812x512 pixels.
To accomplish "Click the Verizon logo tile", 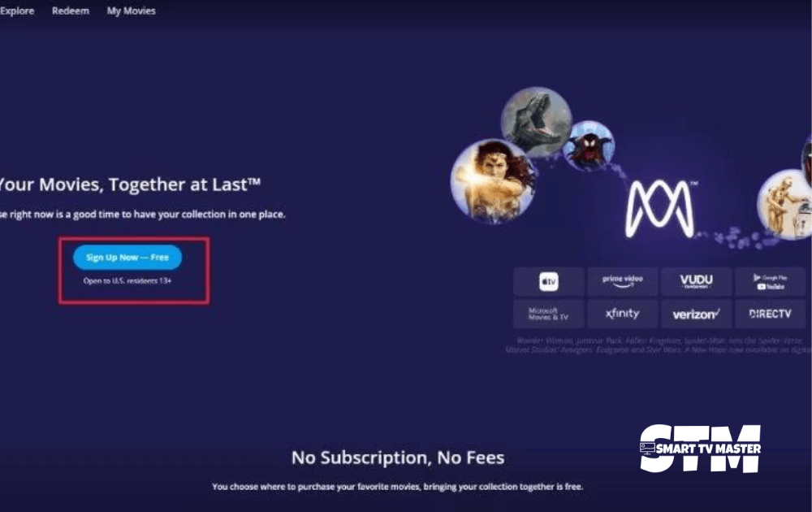I will tap(696, 314).
